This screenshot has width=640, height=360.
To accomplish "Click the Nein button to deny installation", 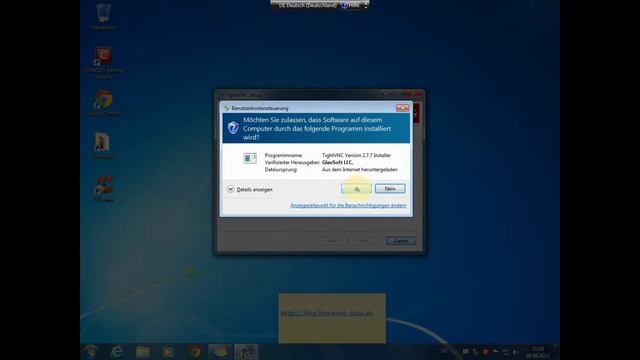I will 390,189.
